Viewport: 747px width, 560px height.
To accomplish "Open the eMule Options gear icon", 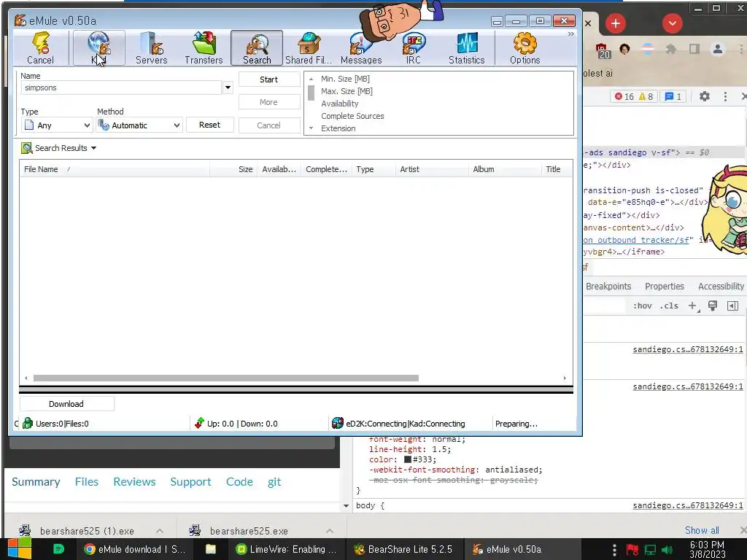I will click(x=525, y=47).
